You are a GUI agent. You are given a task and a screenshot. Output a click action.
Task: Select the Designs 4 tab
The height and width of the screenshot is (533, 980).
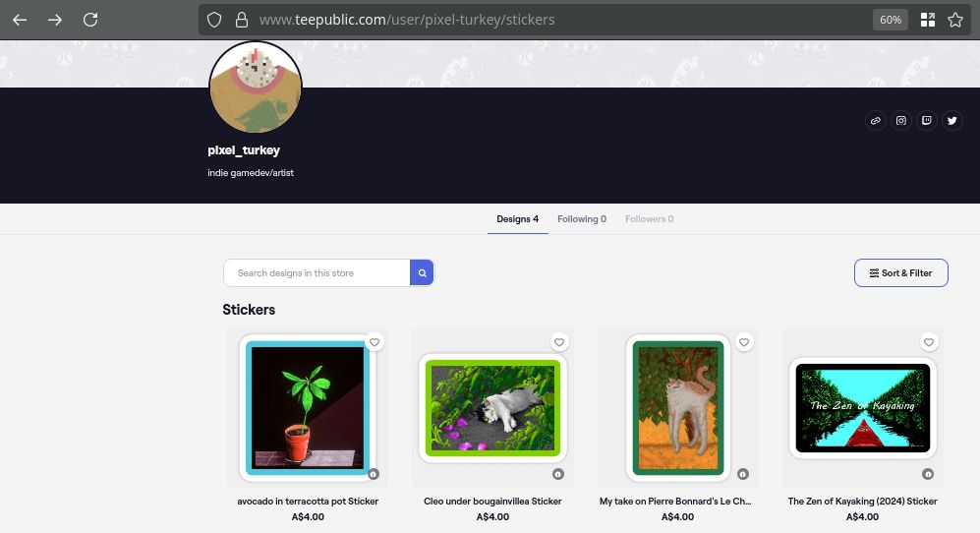pyautogui.click(x=517, y=219)
